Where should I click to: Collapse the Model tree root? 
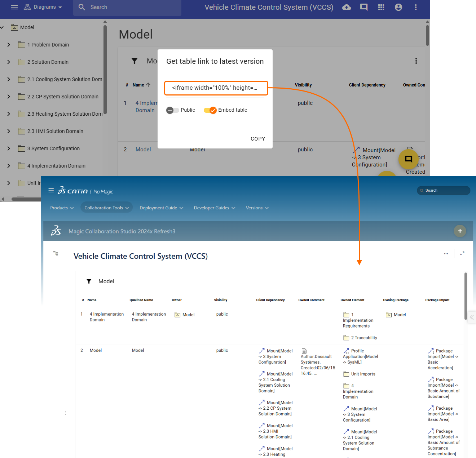[x=2, y=27]
